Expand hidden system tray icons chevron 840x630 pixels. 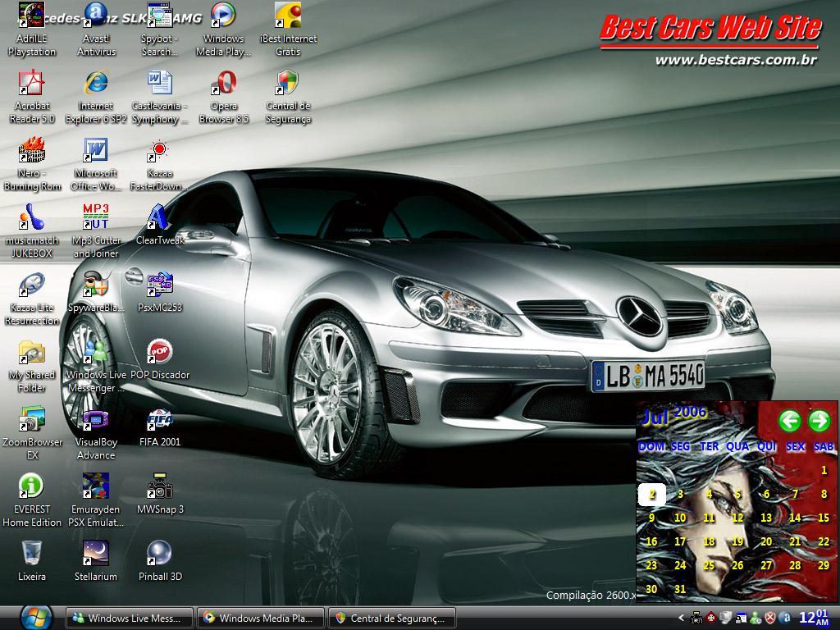[x=682, y=618]
